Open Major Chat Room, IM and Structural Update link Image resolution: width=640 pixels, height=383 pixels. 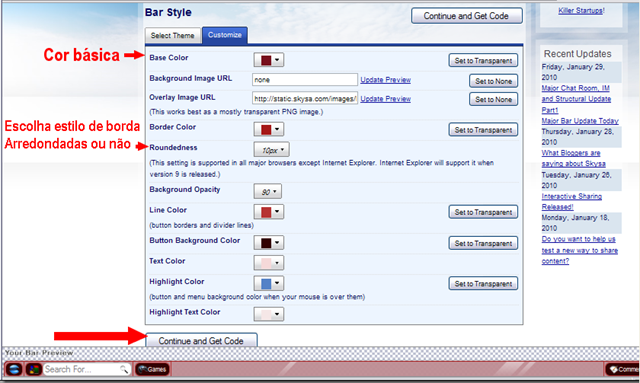576,99
